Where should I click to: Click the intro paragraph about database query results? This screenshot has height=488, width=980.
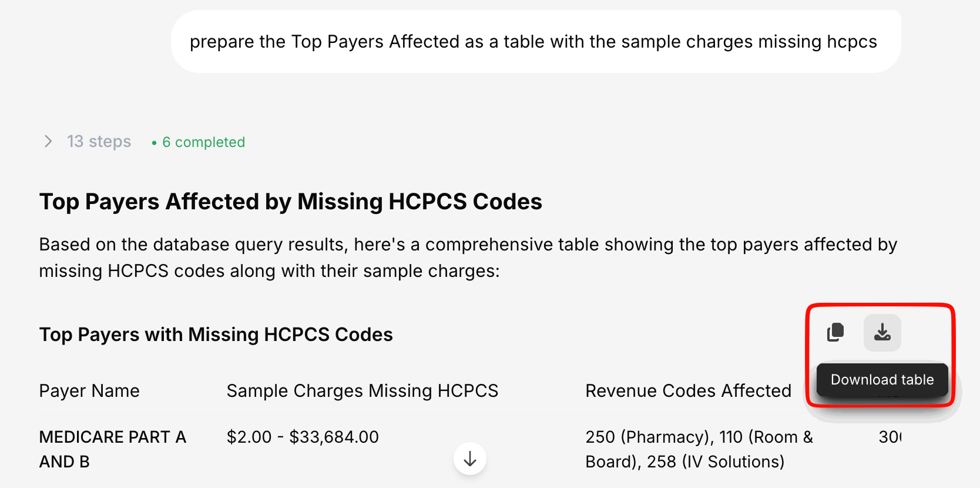468,258
